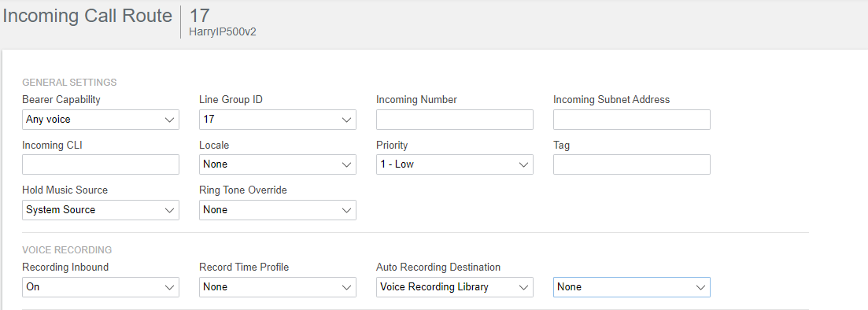Open the highlighted None dropdown beside Voice Recording Library
The width and height of the screenshot is (868, 310).
[x=632, y=286]
